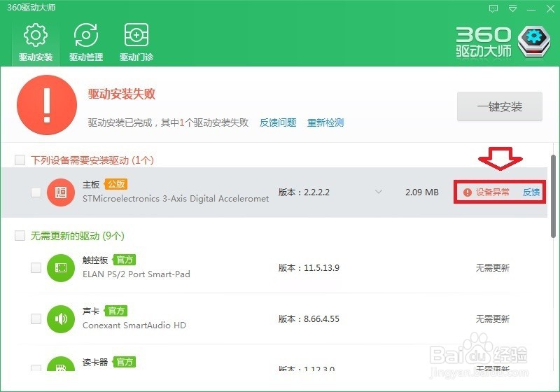The image size is (560, 392).
Task: Click the 2.09 MB size value
Action: [422, 192]
